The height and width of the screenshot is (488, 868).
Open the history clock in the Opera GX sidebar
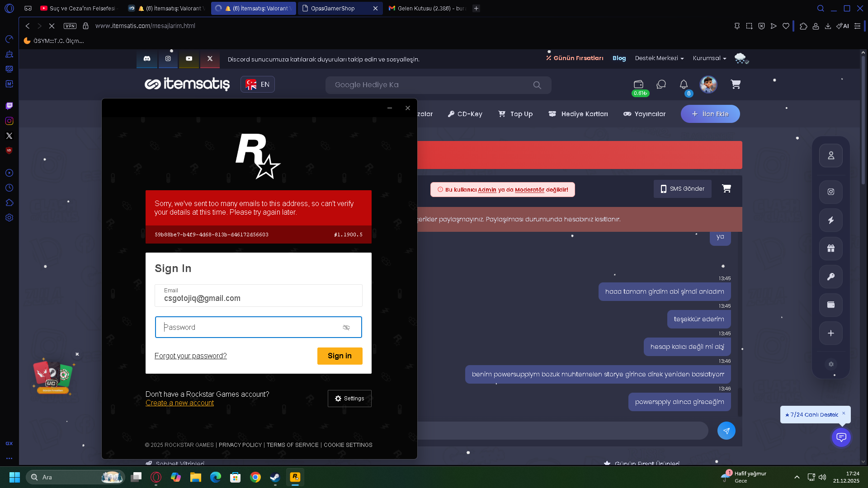point(9,188)
